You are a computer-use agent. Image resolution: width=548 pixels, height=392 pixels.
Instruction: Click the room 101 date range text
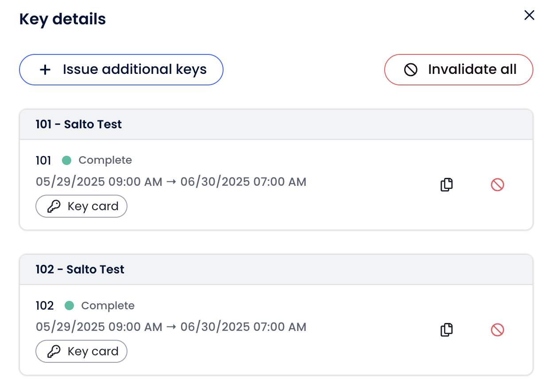click(171, 182)
